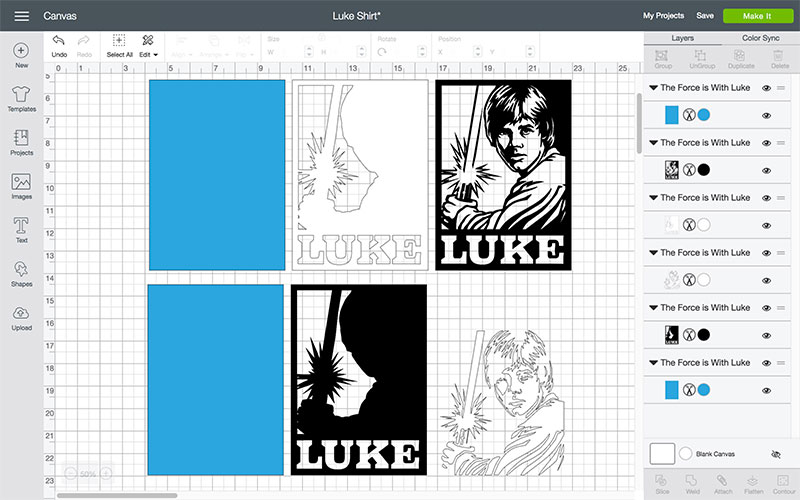Click the Canvas title label
Viewport: 800px width, 500px height.
(60, 16)
